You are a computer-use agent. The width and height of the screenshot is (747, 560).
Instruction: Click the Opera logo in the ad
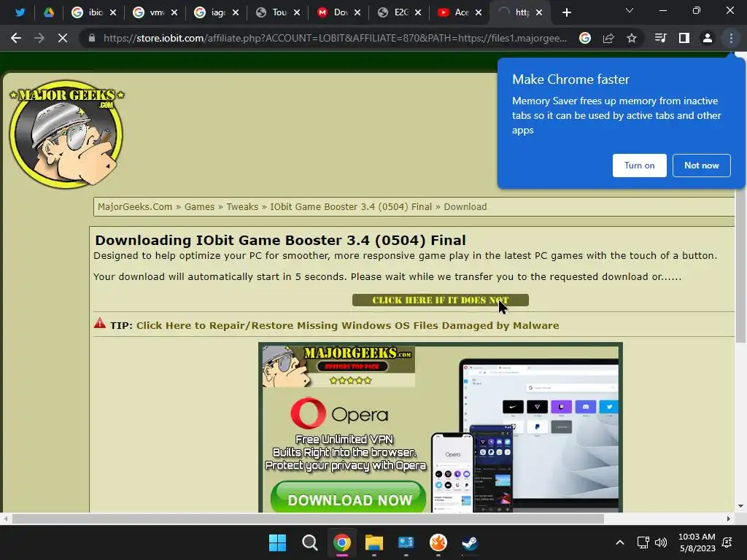pos(339,413)
